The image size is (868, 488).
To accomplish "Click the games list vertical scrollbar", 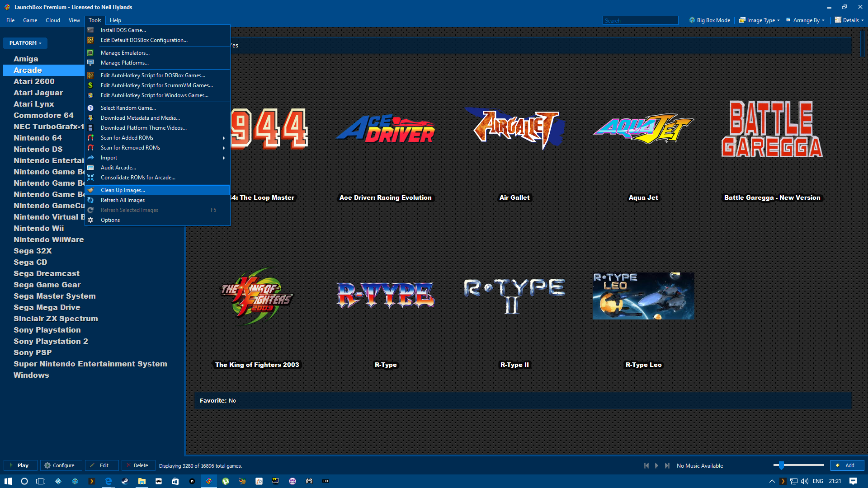I will click(863, 43).
